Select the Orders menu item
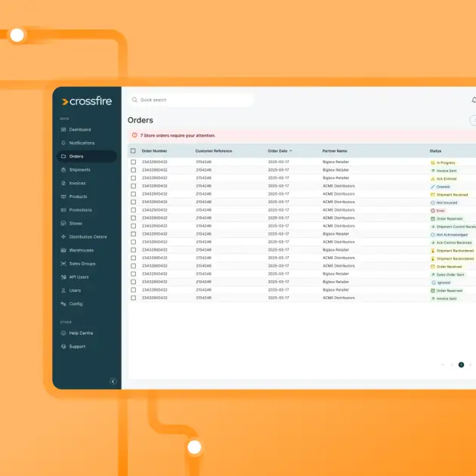Image resolution: width=476 pixels, height=476 pixels. coord(76,156)
